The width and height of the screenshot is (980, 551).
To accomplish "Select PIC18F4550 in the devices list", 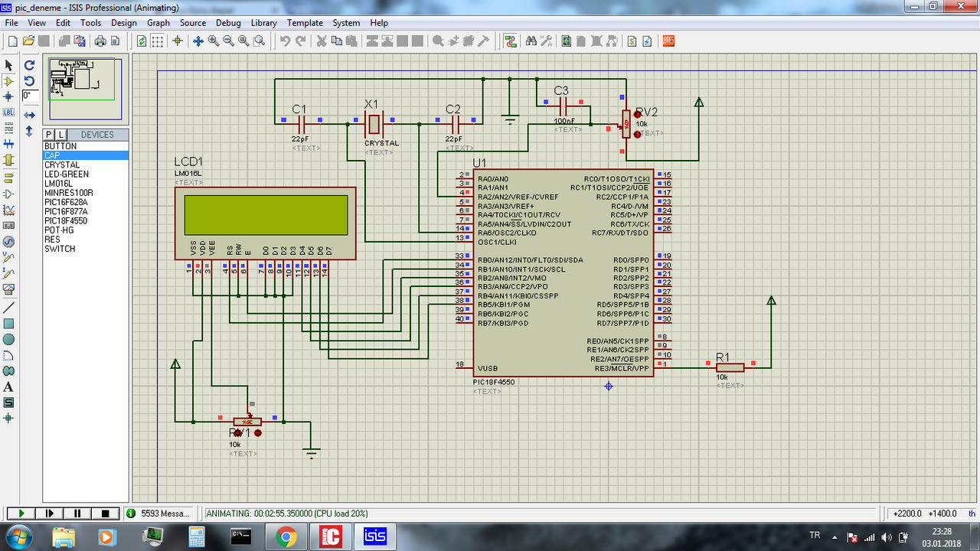I will pos(86,220).
